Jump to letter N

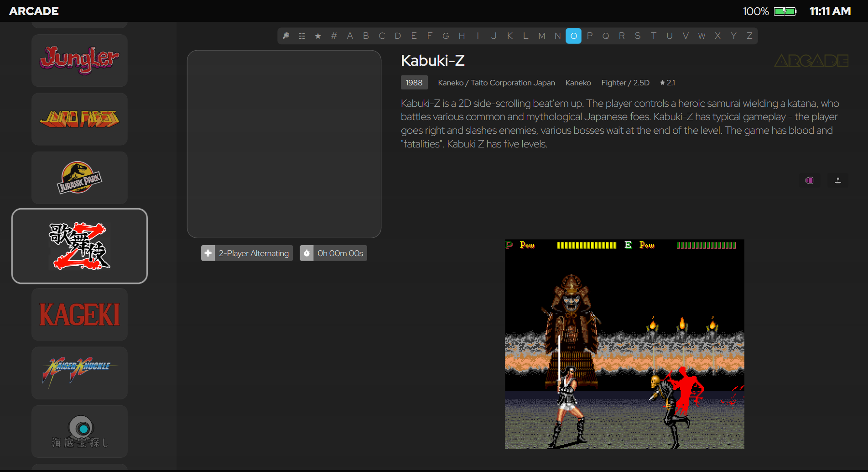pos(557,36)
